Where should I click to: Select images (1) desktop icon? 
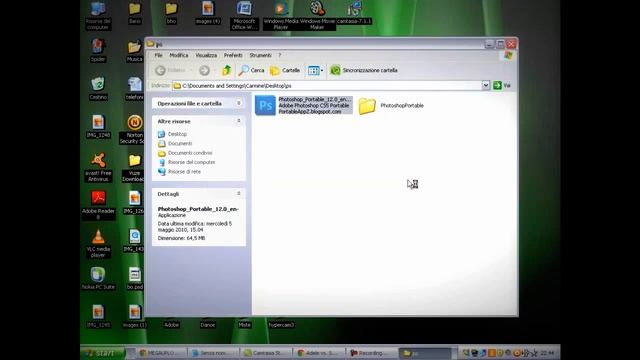point(134,316)
